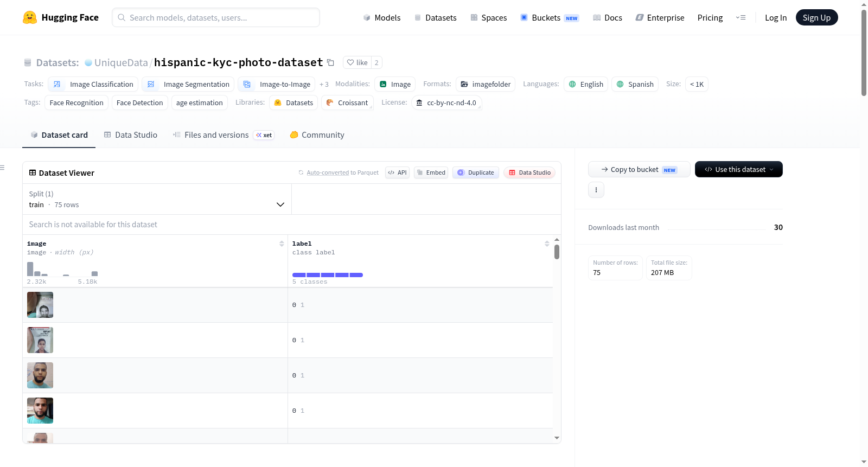Sort the label column
Viewport: 868px width, 467px height.
click(x=547, y=244)
